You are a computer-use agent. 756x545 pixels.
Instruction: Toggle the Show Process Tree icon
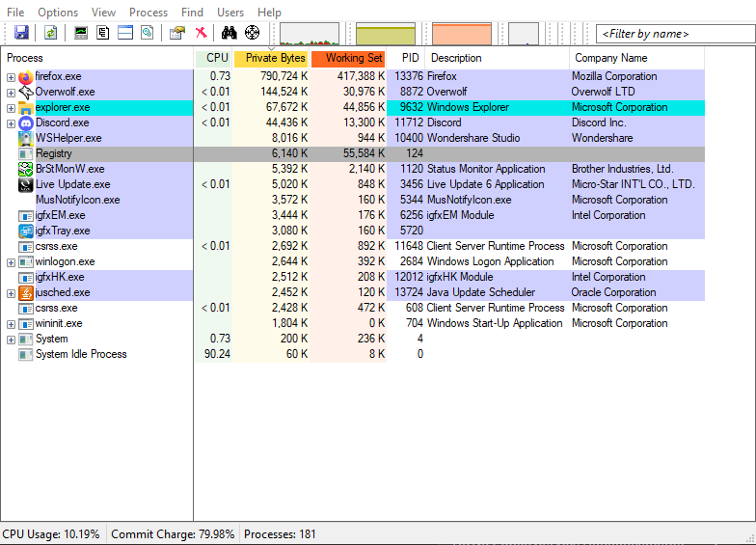coord(102,33)
